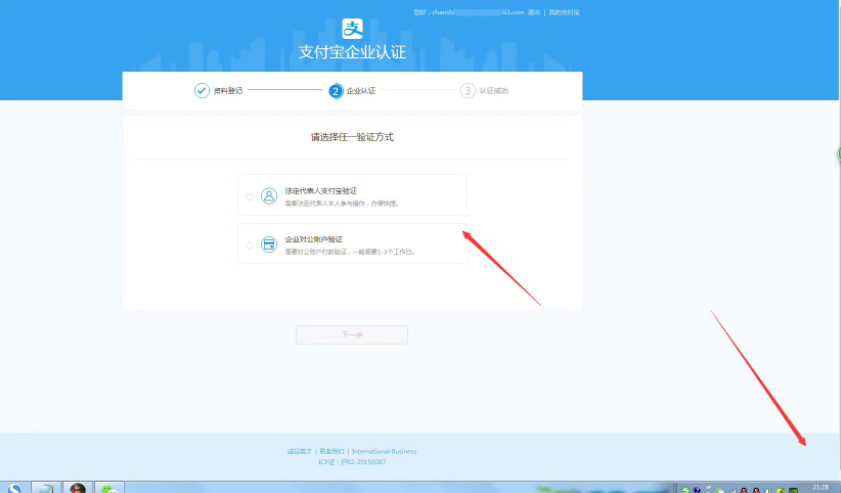The image size is (841, 493).
Task: Click the 法定代表人支付宝验证 option title
Action: (x=321, y=191)
